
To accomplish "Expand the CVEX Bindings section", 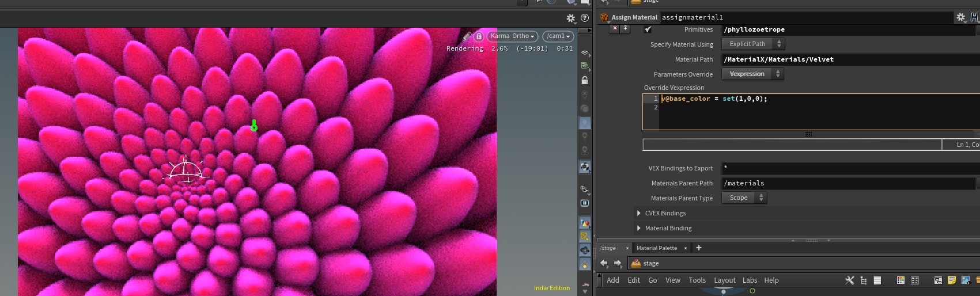I will point(639,213).
